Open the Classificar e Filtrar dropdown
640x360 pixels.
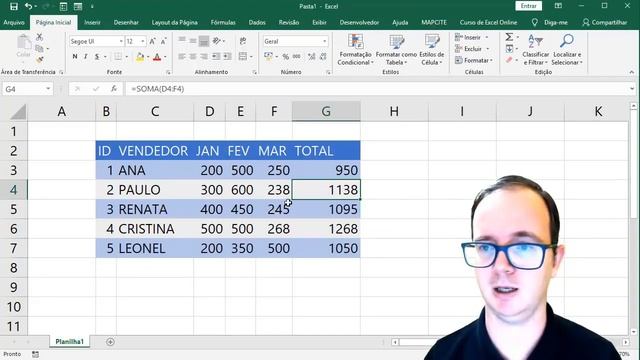coord(536,50)
